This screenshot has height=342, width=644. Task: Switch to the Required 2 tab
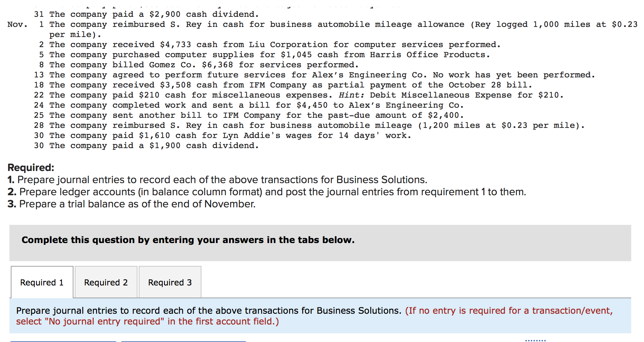click(x=106, y=282)
